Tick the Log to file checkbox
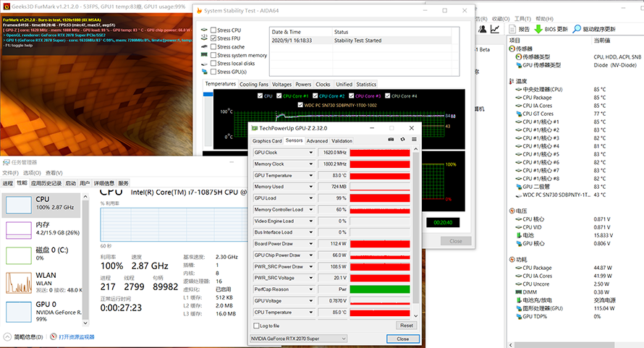Screen dimensions: 644x348 coord(256,326)
